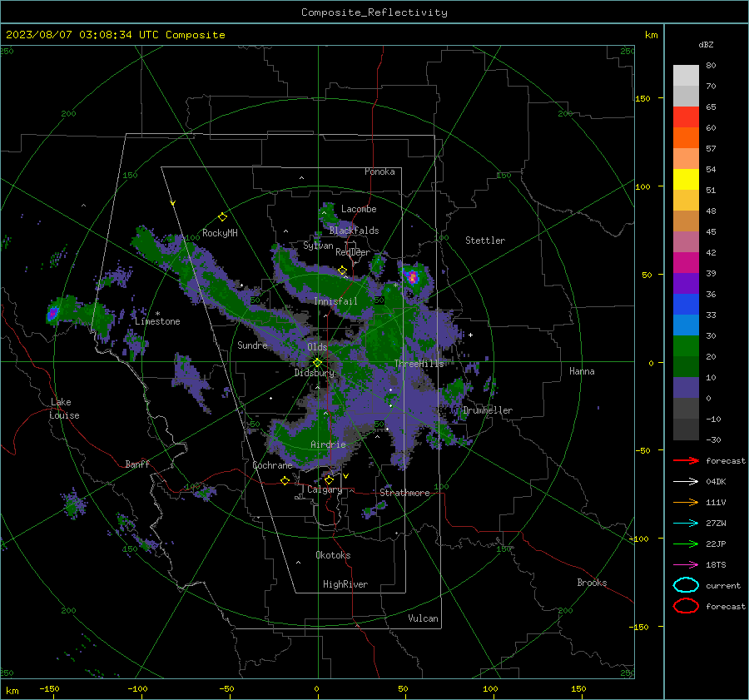Click the Blackfalds city label

[x=354, y=231]
